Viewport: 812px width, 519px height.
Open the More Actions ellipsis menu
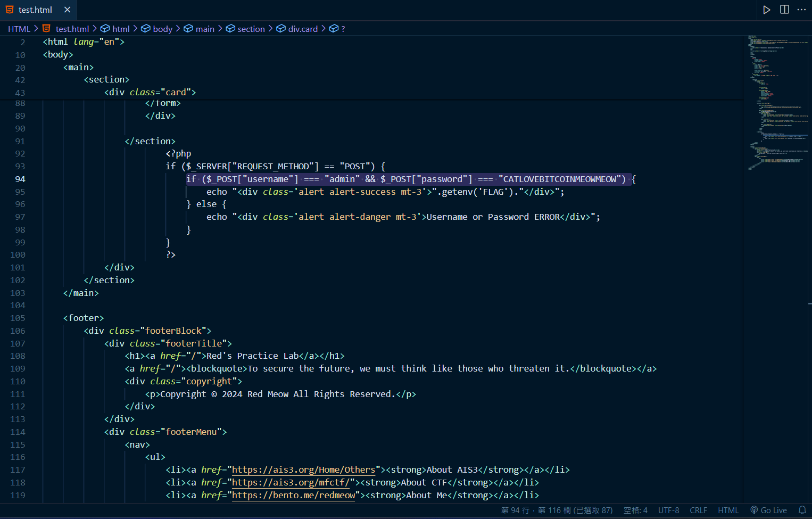pos(801,10)
